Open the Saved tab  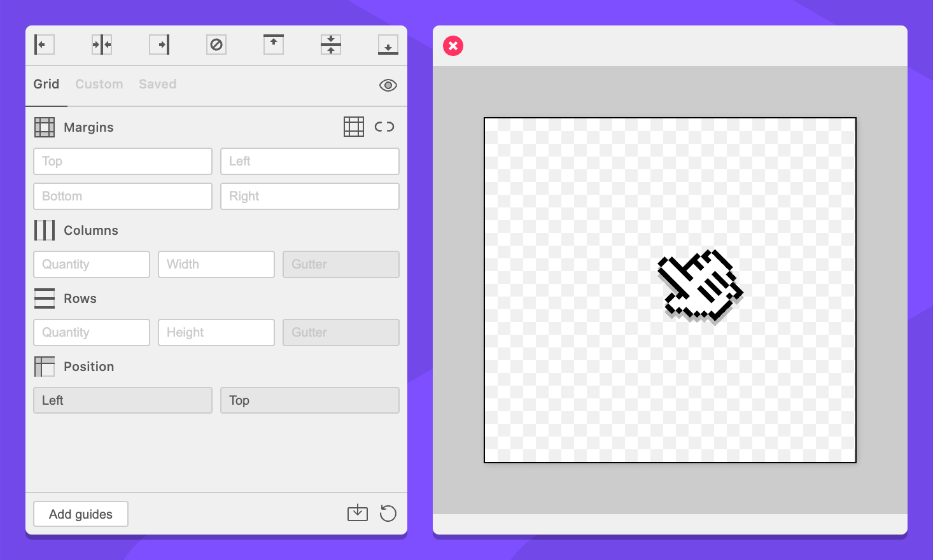click(x=158, y=84)
